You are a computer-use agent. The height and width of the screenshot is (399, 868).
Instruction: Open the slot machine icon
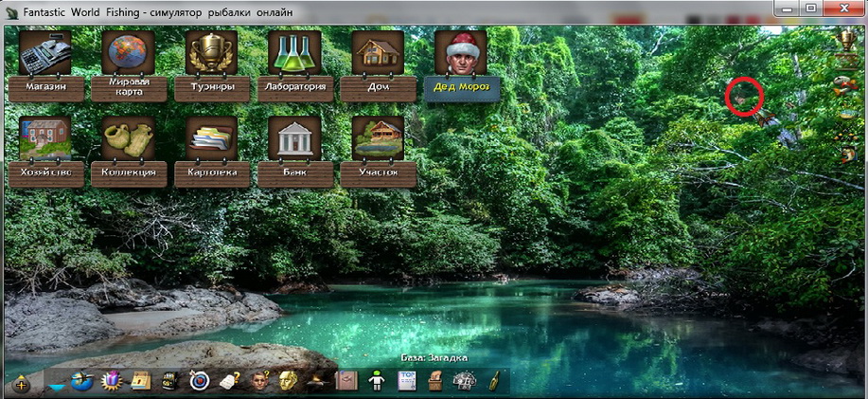pos(169,381)
